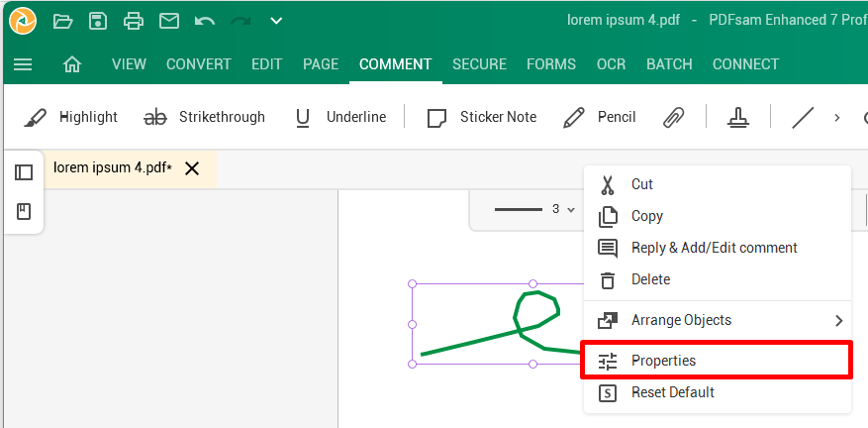Choose Delete from context menu
Screen dimensions: 868x428
coord(718,278)
